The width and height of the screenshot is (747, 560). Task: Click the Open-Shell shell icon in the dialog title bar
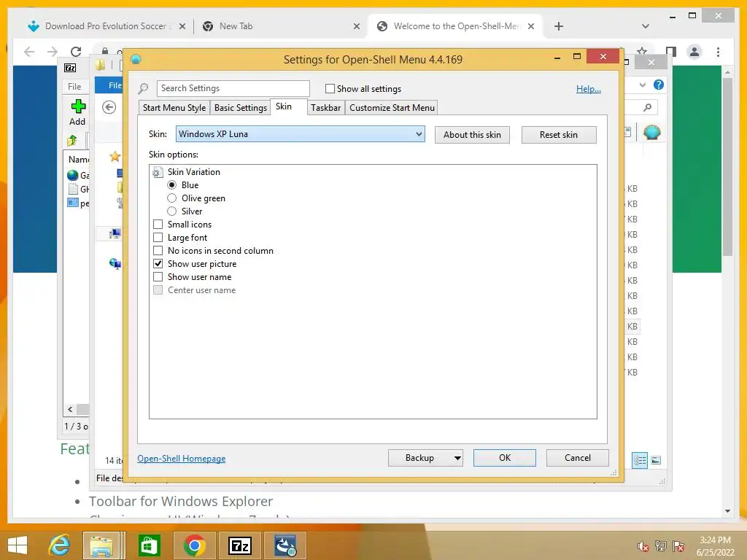coord(136,59)
